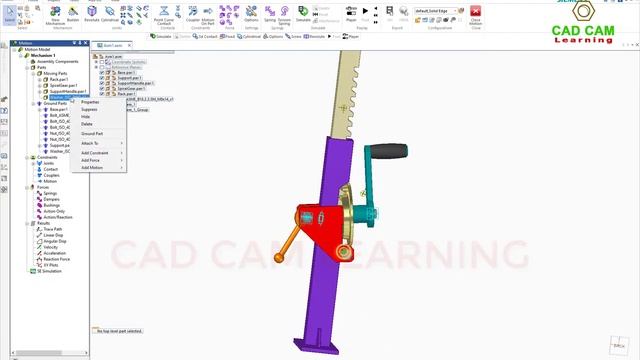The image size is (640, 360).
Task: Toggle the Base.par:1 checkbox
Action: click(102, 73)
